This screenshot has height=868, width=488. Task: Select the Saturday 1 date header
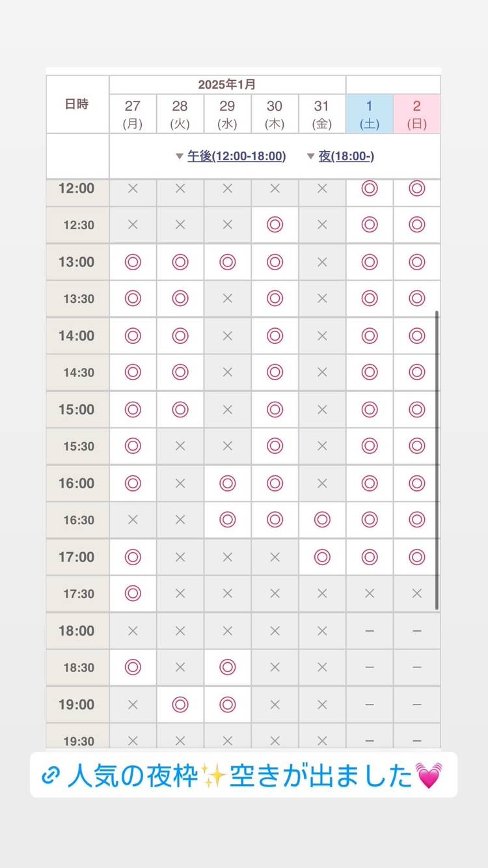point(370,114)
